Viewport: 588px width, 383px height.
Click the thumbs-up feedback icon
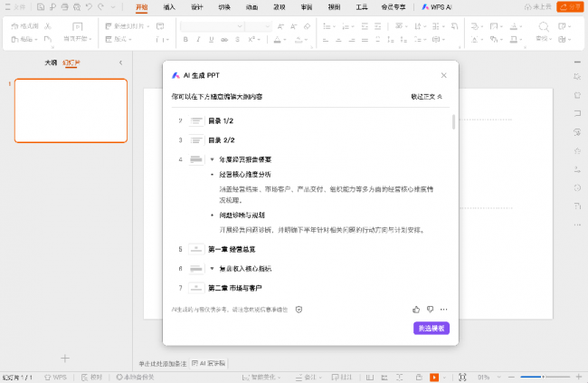(x=416, y=310)
